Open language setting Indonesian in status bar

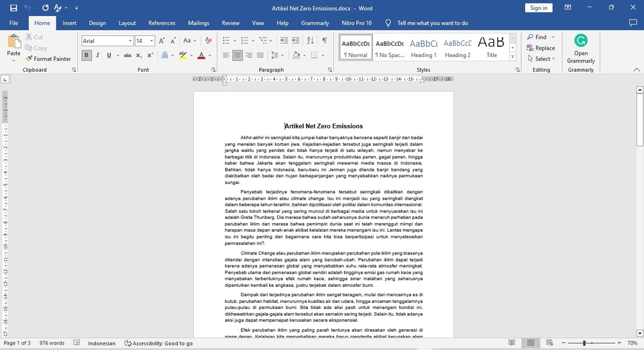[101, 343]
